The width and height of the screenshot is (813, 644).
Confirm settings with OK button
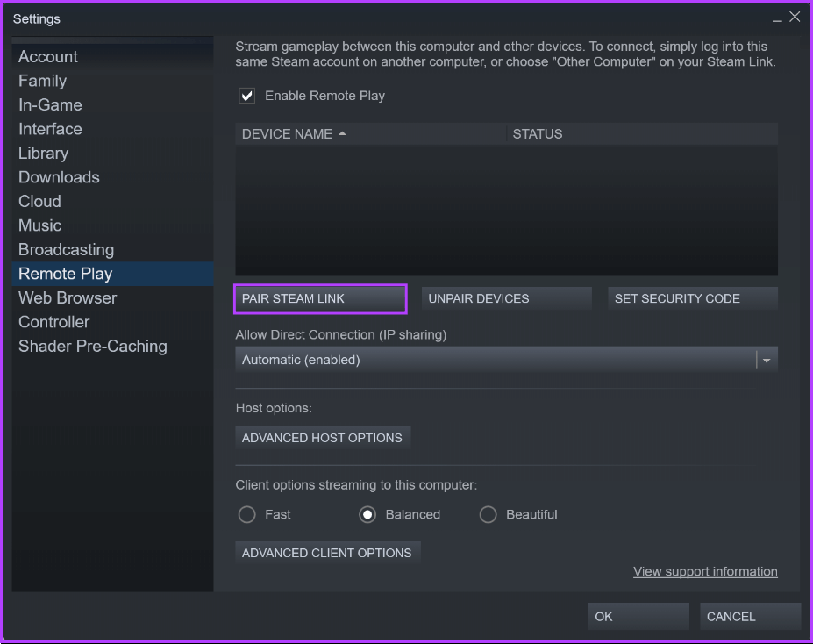pos(638,617)
